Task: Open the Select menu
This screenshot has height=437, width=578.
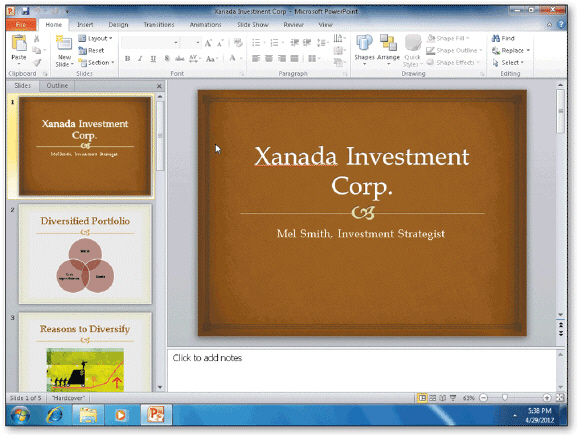Action: tap(508, 63)
